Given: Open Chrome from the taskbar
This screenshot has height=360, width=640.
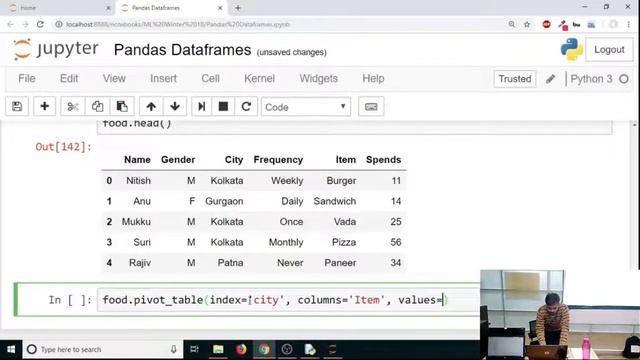Looking at the screenshot, I should point(264,349).
